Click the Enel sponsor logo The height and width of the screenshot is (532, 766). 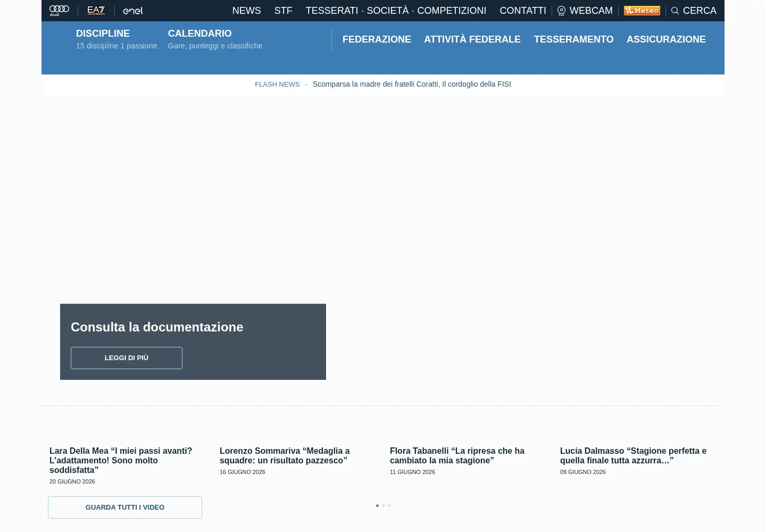click(133, 11)
